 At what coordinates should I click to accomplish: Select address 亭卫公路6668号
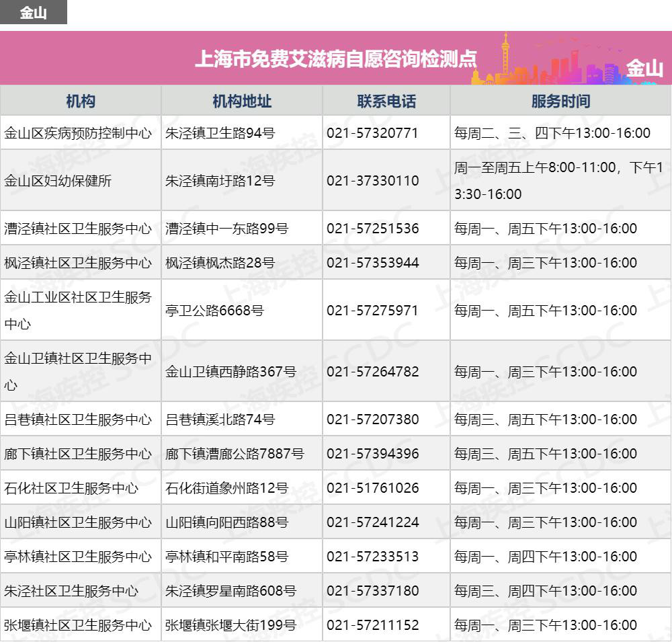click(214, 311)
